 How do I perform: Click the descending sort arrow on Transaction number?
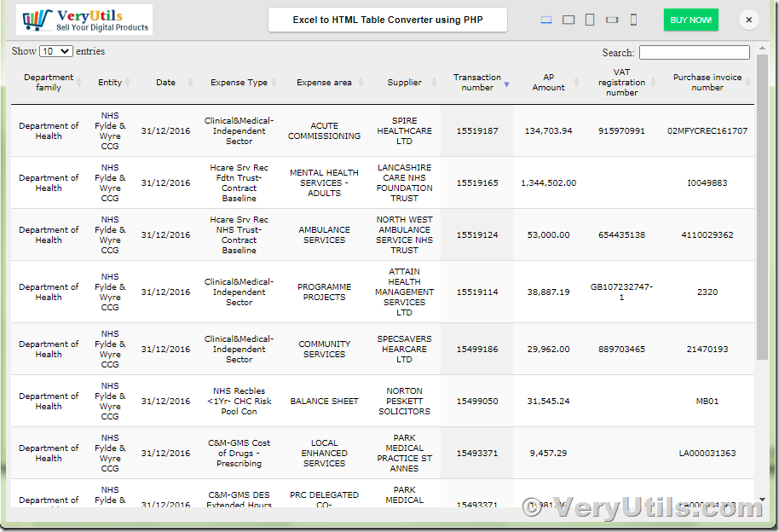[507, 84]
